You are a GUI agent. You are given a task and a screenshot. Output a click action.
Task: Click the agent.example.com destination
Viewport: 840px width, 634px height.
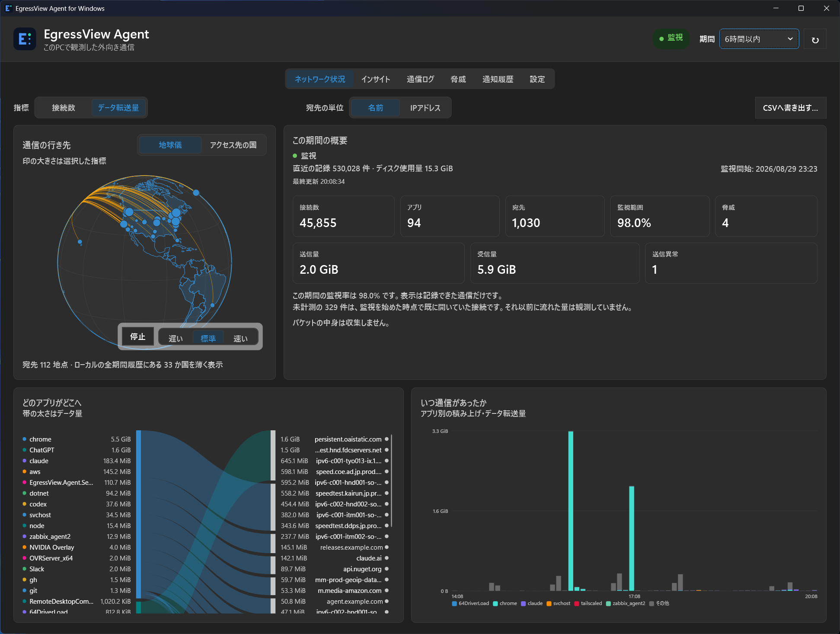pyautogui.click(x=355, y=601)
